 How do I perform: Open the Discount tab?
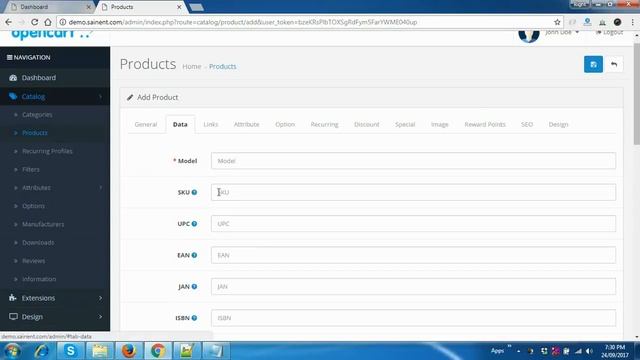pyautogui.click(x=367, y=124)
